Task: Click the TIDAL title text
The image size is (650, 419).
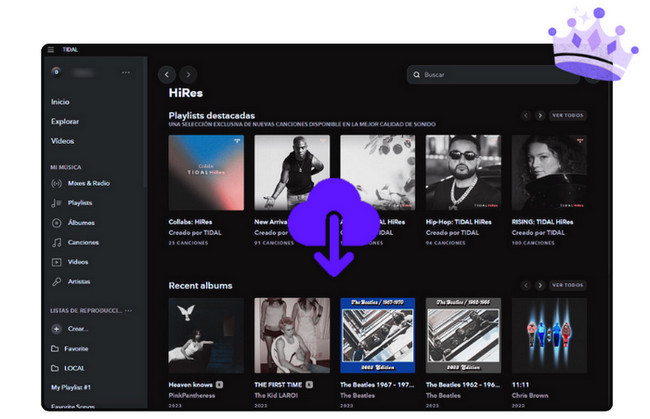Action: click(x=70, y=50)
